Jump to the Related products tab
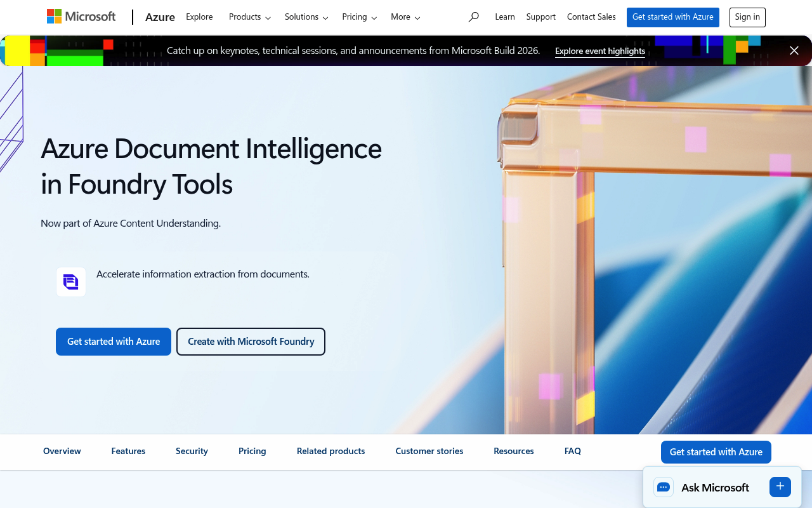Screen dimensions: 812x508 [331, 451]
